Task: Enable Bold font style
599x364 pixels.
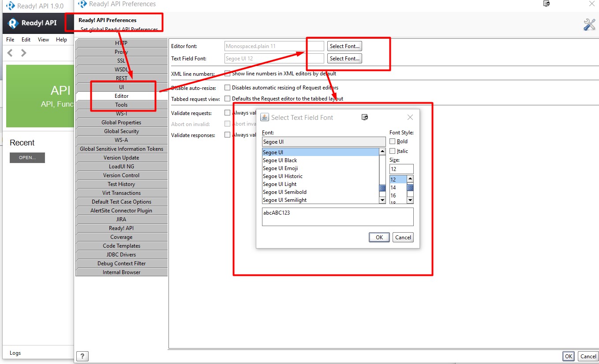Action: point(393,141)
